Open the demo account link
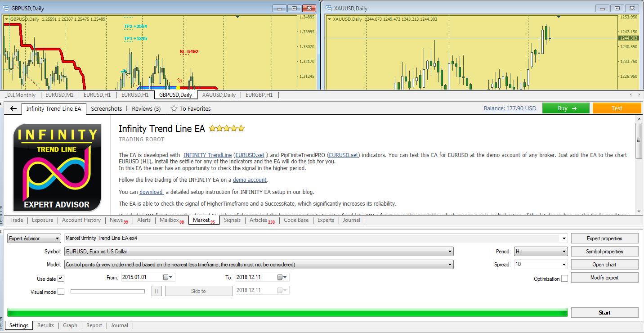Image resolution: width=644 pixels, height=333 pixels. (x=250, y=180)
